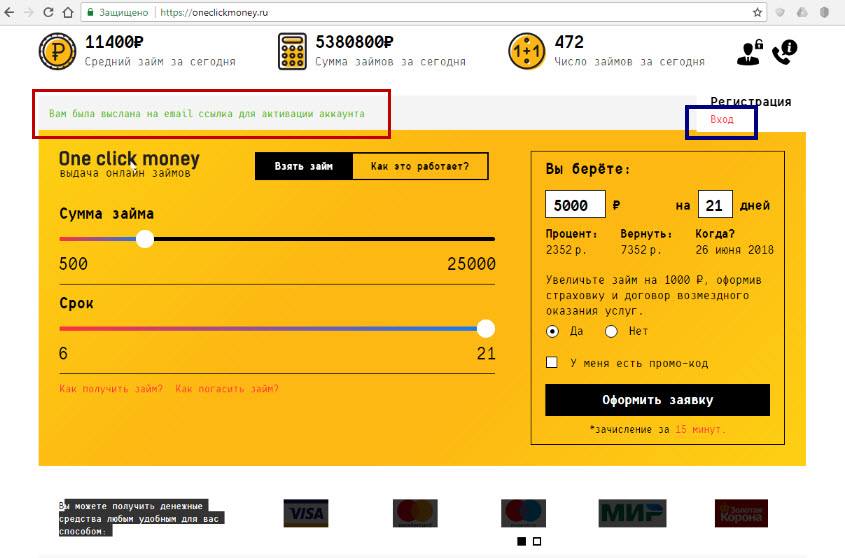Click the MasterCard payment logo
Viewport: 845px width, 558px height.
(415, 513)
